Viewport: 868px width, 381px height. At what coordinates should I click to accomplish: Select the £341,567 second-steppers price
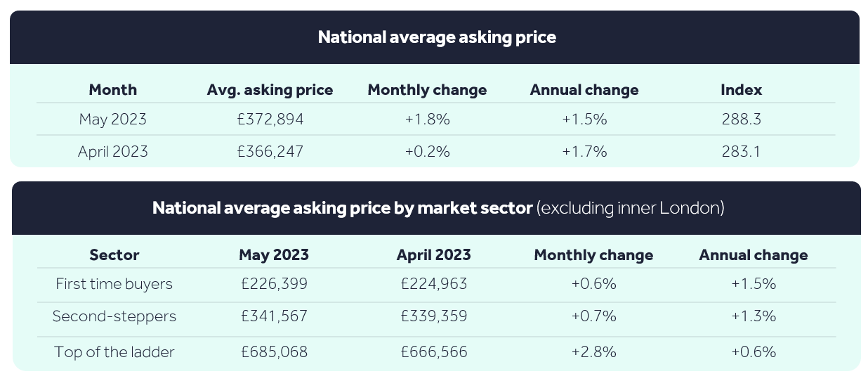274,316
